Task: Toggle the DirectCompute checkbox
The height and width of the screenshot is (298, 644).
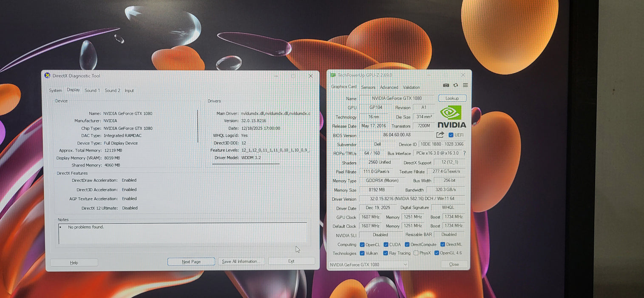Action: (407, 244)
